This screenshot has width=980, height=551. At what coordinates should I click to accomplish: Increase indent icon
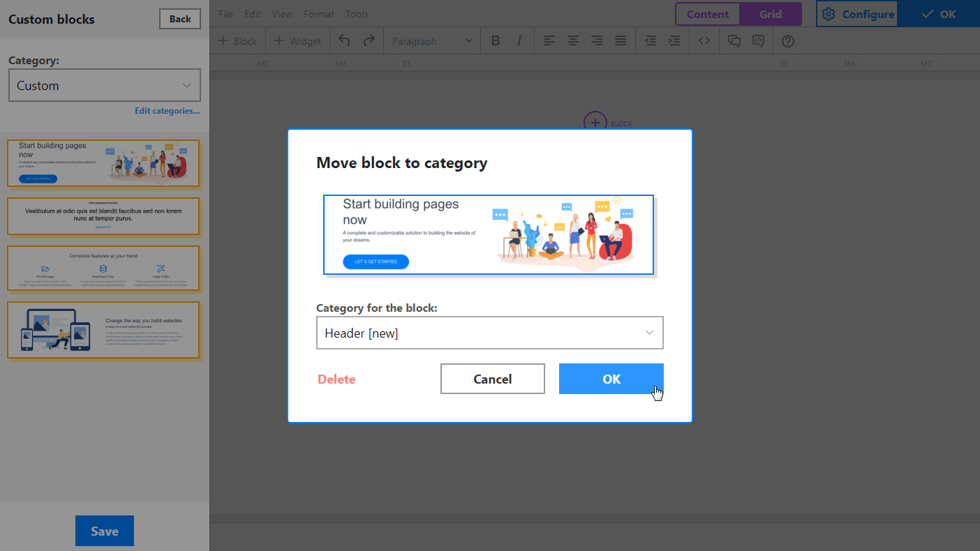[674, 40]
